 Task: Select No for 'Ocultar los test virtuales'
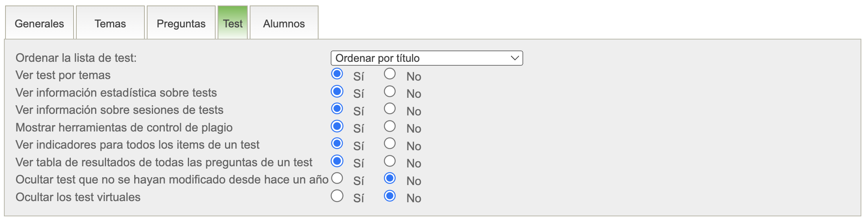[389, 196]
